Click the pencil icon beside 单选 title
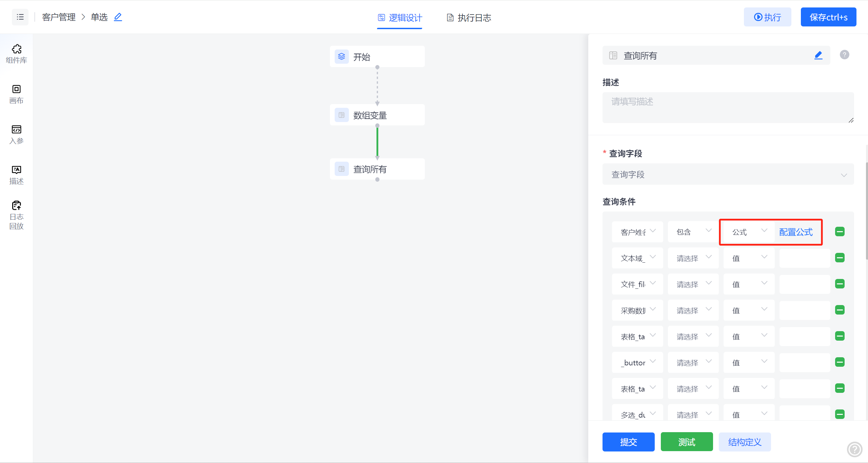 coord(118,17)
